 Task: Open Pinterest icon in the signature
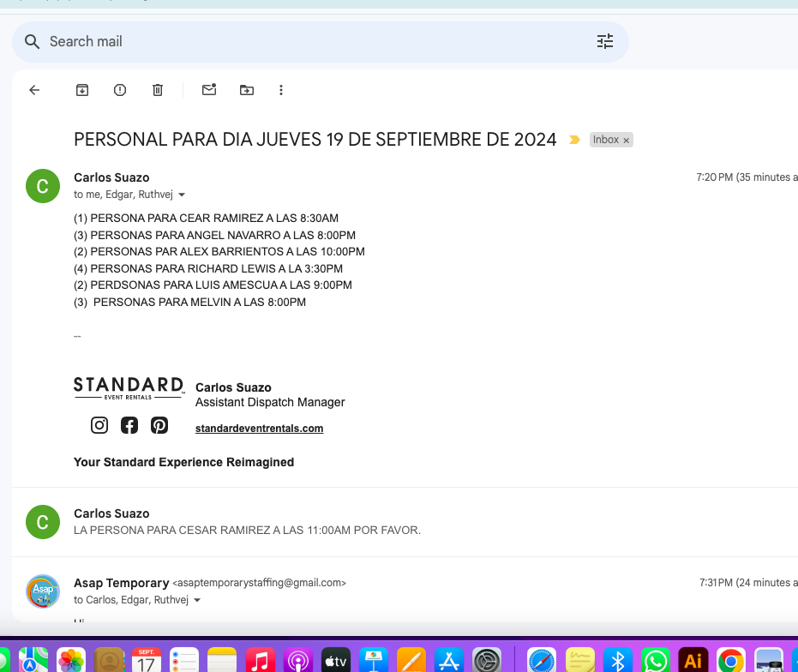[x=159, y=425]
